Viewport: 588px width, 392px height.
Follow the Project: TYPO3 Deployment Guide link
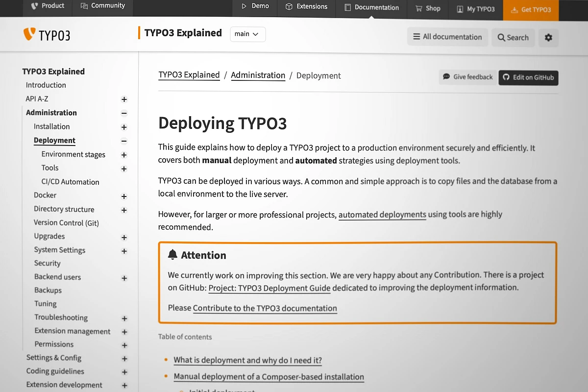269,288
